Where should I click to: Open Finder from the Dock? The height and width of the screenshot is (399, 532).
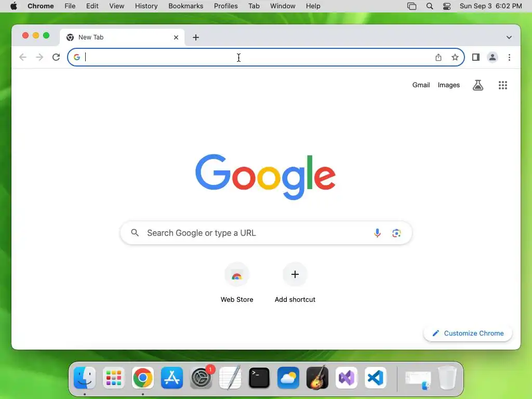85,378
